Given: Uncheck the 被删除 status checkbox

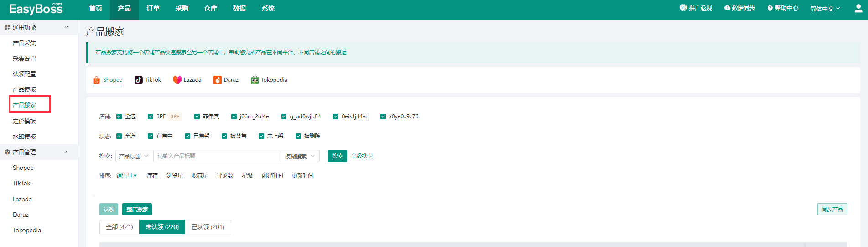Looking at the screenshot, I should tap(298, 136).
